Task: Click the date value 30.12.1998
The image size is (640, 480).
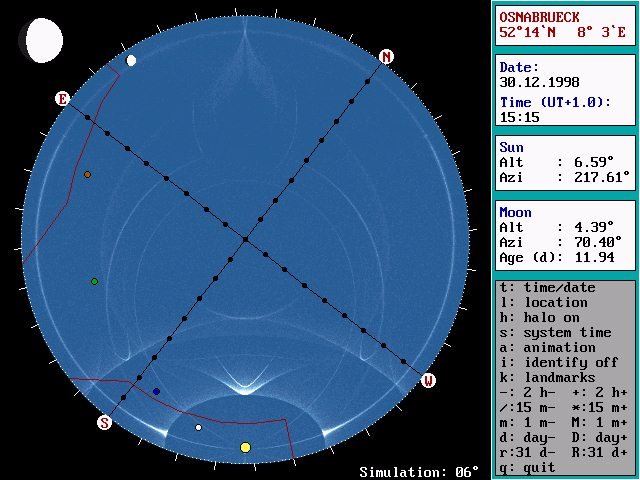Action: click(x=539, y=82)
